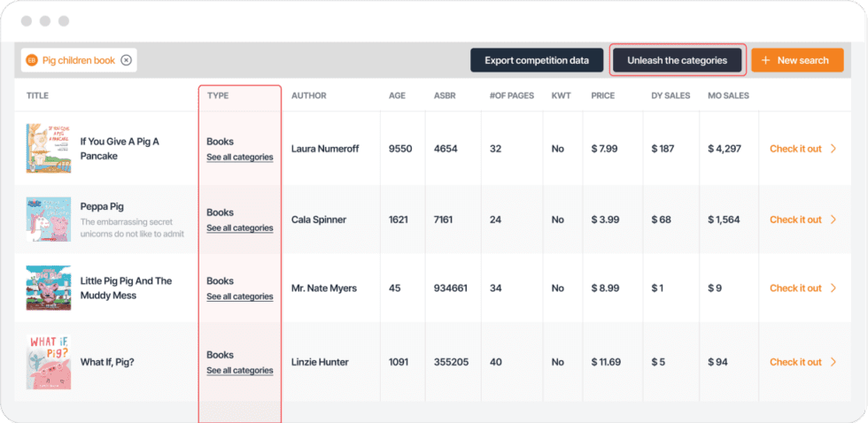Click arrow next to first Check it out
This screenshot has width=868, height=423.
833,149
